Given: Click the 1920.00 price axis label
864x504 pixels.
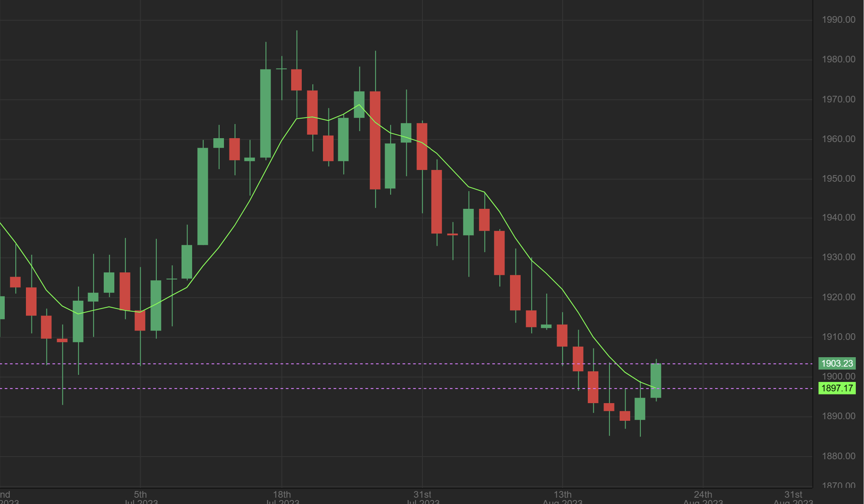Looking at the screenshot, I should (x=838, y=297).
